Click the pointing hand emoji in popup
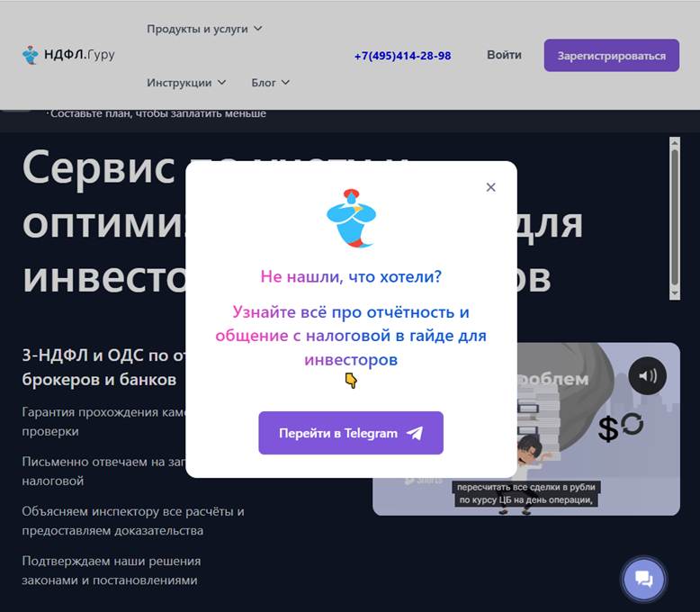This screenshot has height=612, width=700. tap(351, 381)
